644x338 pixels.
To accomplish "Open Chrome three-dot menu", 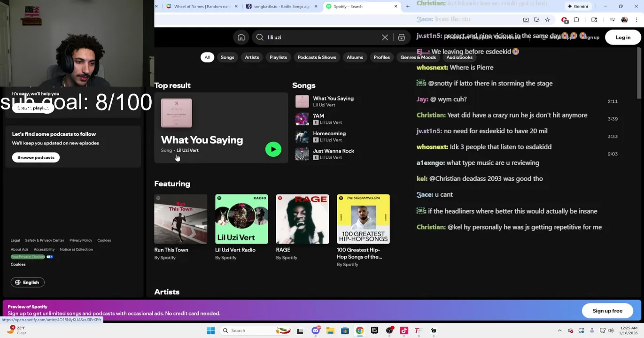I will [636, 20].
